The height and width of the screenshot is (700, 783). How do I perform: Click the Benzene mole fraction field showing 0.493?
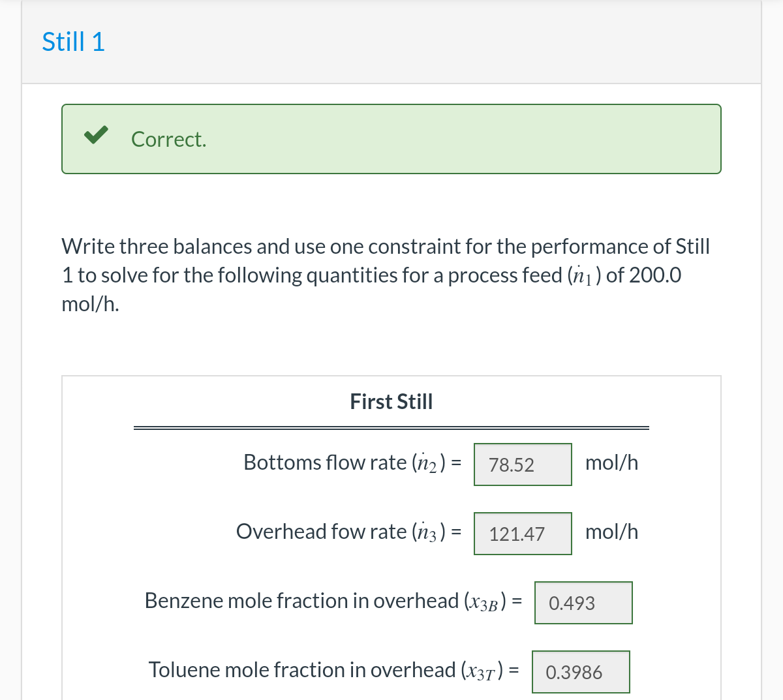pos(583,602)
